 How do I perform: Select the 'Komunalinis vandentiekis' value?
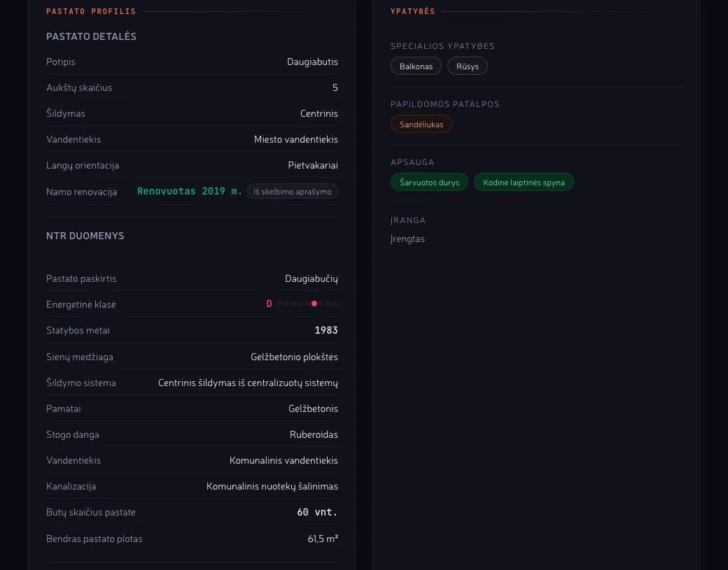(x=283, y=460)
